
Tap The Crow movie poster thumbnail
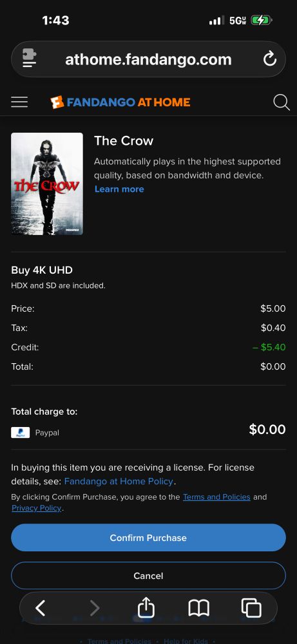point(47,184)
